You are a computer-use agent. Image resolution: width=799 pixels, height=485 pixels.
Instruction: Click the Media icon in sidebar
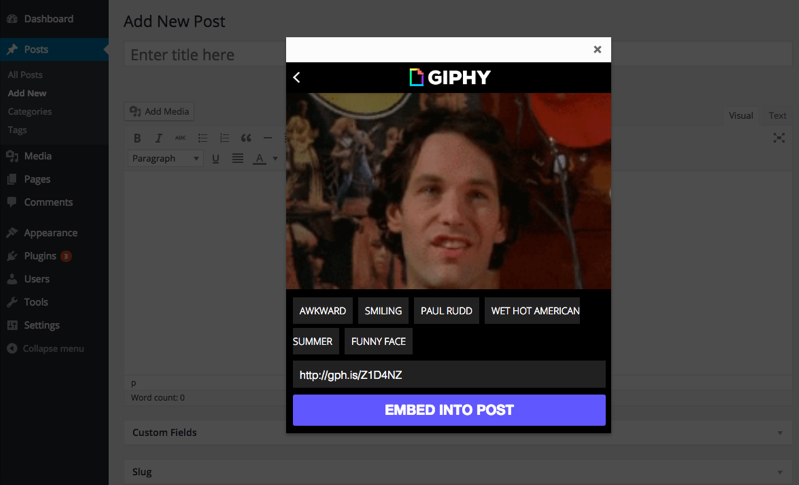(x=12, y=156)
